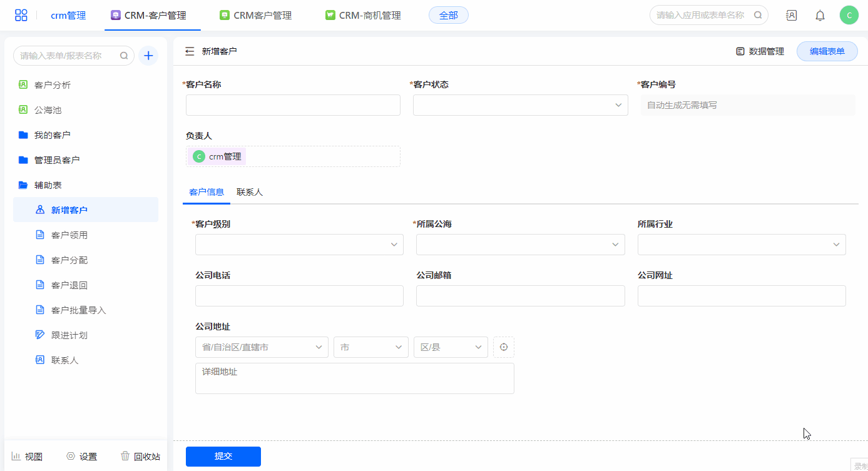Click the 提交 submit button
868x471 pixels.
pos(223,457)
